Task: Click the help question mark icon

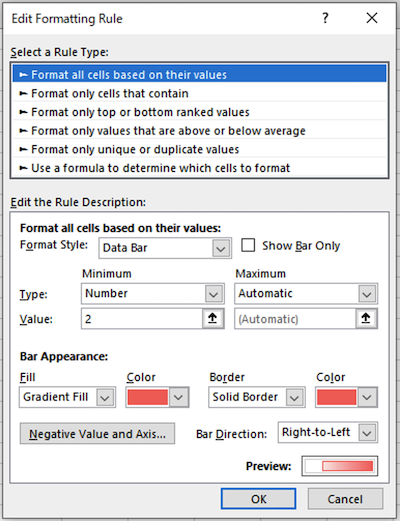Action: pos(326,18)
